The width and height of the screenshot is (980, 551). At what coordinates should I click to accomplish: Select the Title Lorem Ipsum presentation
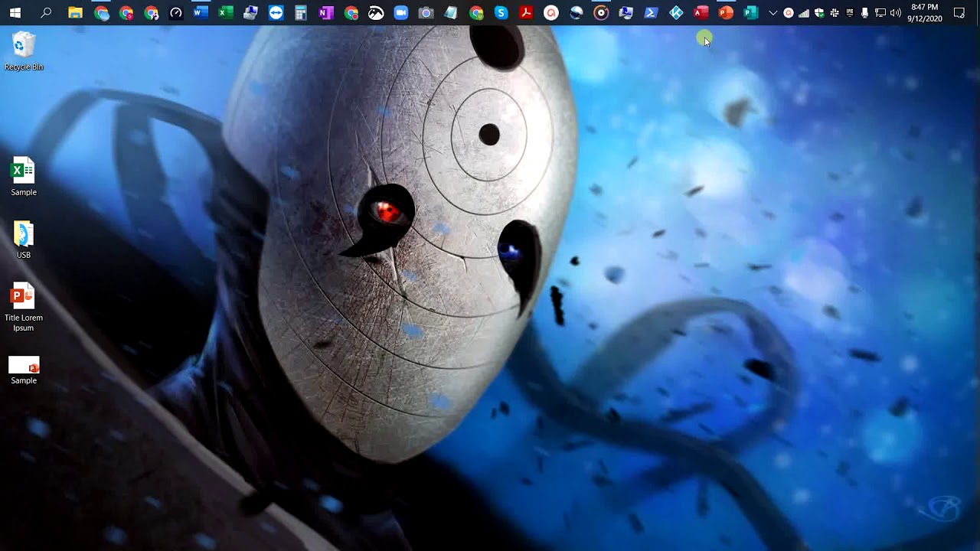click(x=24, y=308)
